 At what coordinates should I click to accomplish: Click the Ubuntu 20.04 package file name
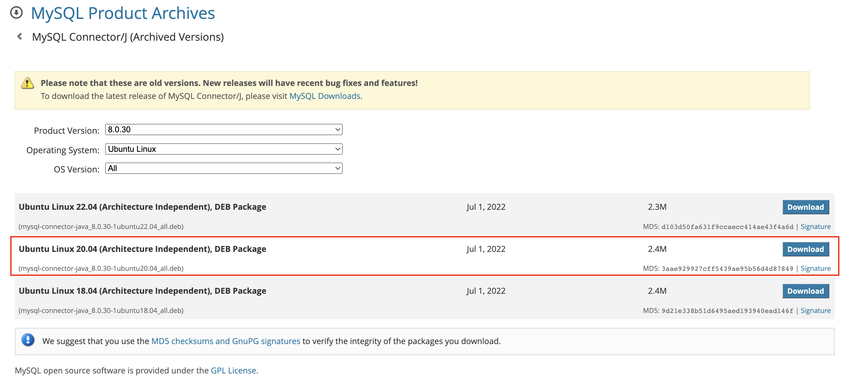coord(101,268)
